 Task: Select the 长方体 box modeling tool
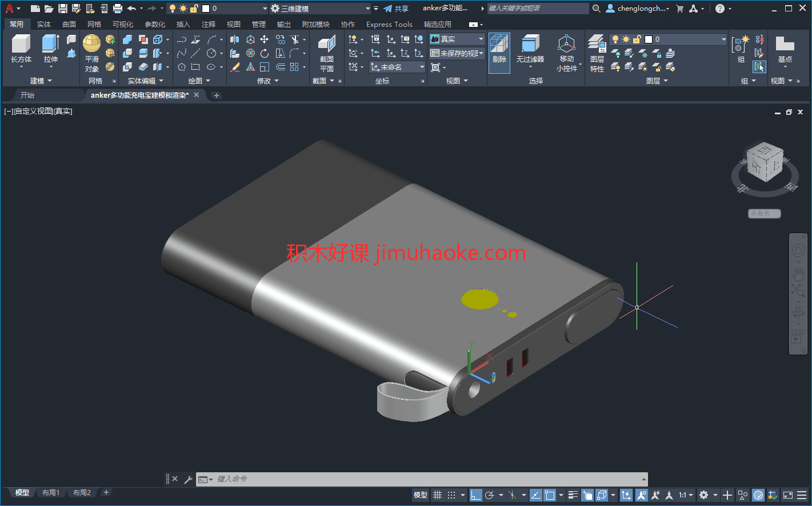(21, 49)
